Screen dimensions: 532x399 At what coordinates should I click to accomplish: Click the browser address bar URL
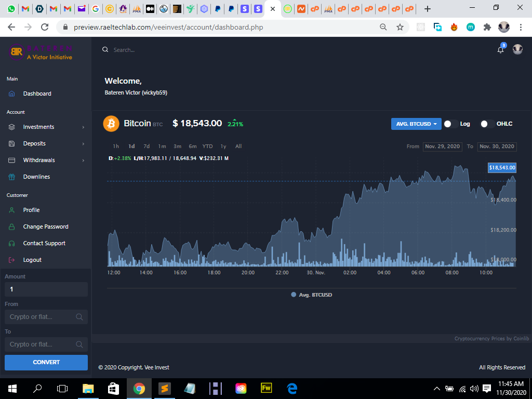(168, 27)
